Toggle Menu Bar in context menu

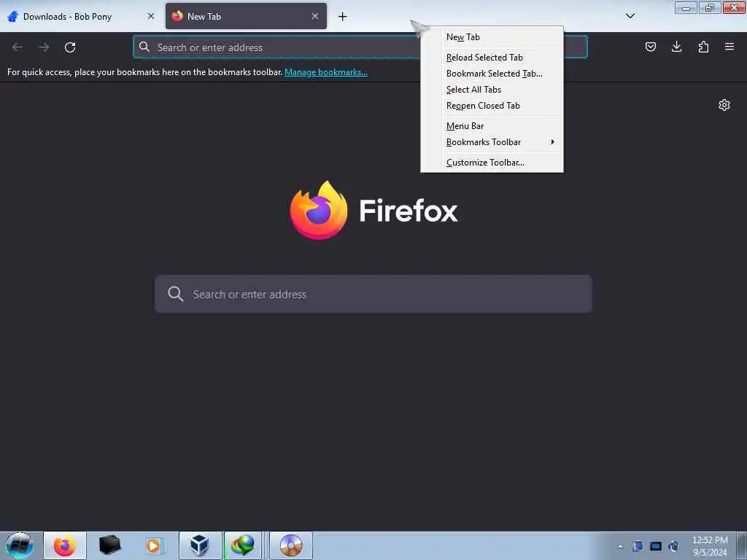[x=492, y=126]
